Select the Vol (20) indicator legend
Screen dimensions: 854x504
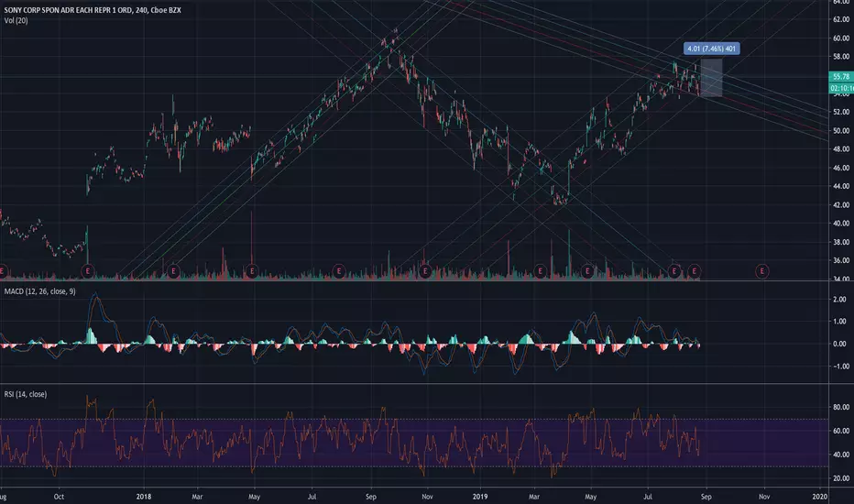click(x=16, y=21)
